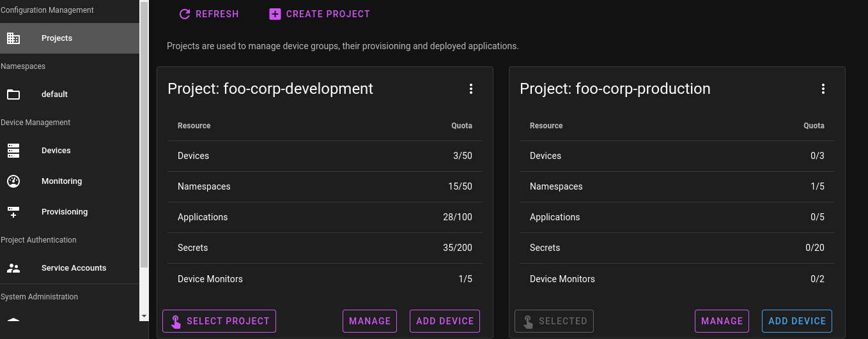This screenshot has height=339, width=868.
Task: Open foo-corp-production three-dot options menu
Action: [x=823, y=89]
